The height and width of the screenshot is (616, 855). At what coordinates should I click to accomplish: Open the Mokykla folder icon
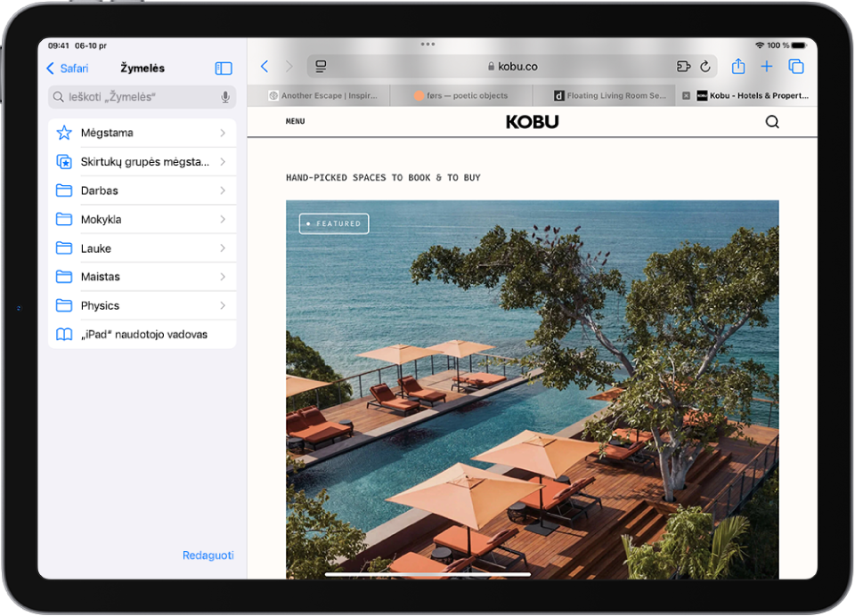(64, 219)
